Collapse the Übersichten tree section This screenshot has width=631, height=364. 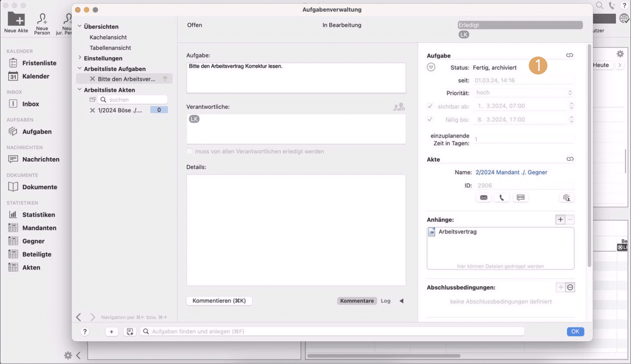pos(80,26)
